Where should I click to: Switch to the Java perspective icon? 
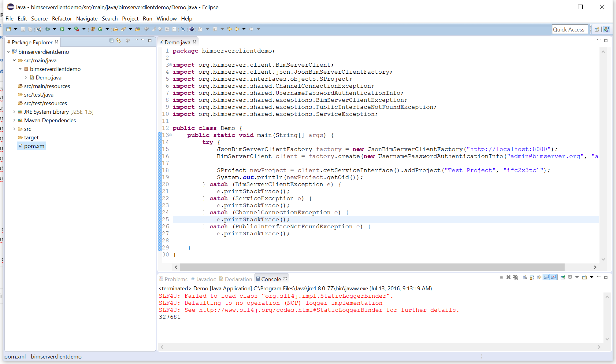coord(607,29)
